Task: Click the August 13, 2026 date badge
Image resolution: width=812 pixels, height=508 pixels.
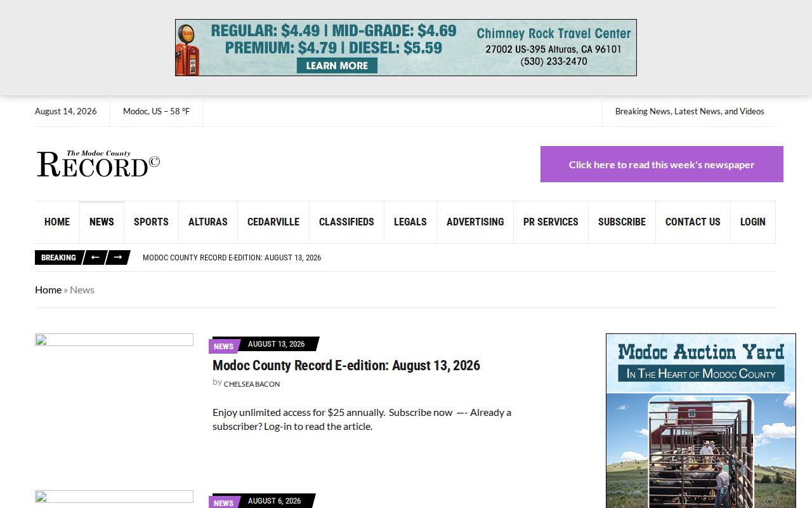Action: tap(277, 344)
